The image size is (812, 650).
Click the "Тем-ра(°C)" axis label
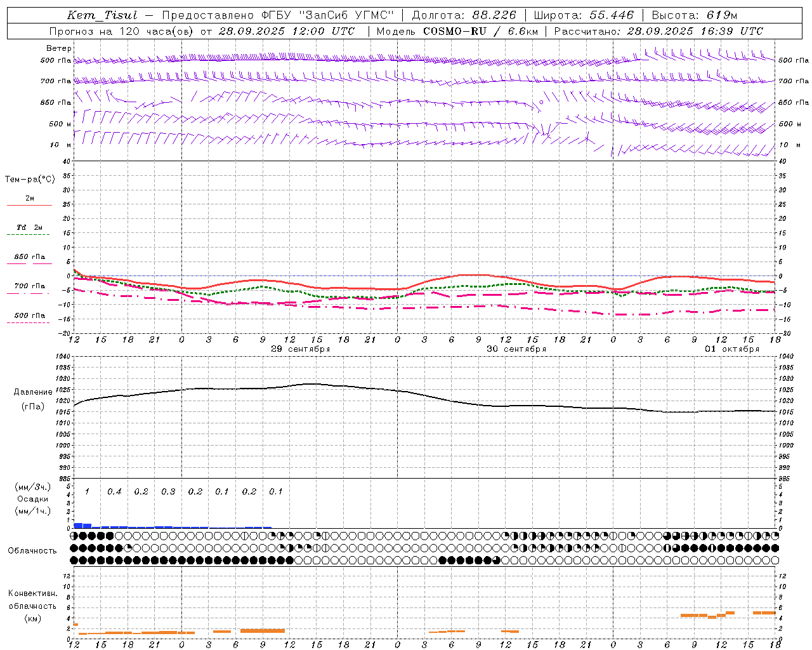(x=30, y=180)
